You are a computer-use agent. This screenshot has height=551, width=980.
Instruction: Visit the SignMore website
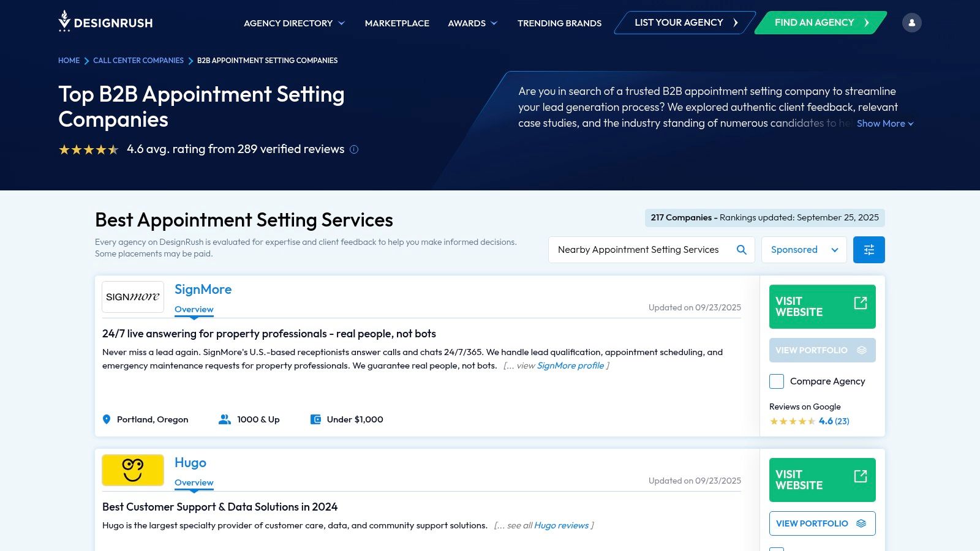pyautogui.click(x=823, y=307)
